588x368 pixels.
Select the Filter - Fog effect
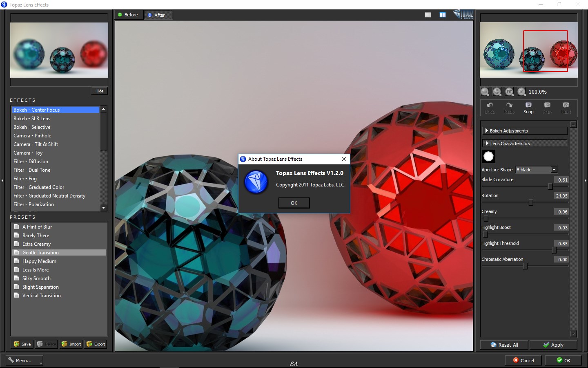click(x=25, y=179)
